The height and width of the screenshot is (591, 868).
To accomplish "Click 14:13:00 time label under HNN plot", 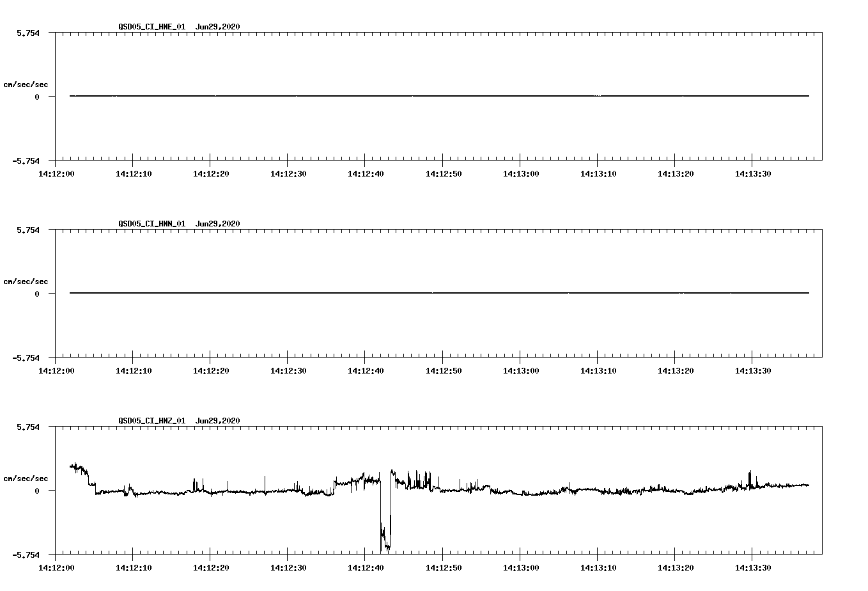I will click(x=520, y=370).
